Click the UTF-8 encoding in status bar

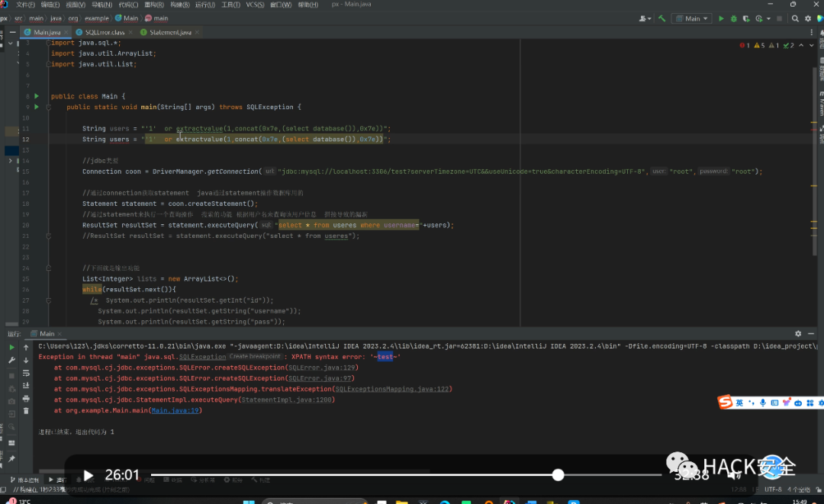pyautogui.click(x=772, y=490)
